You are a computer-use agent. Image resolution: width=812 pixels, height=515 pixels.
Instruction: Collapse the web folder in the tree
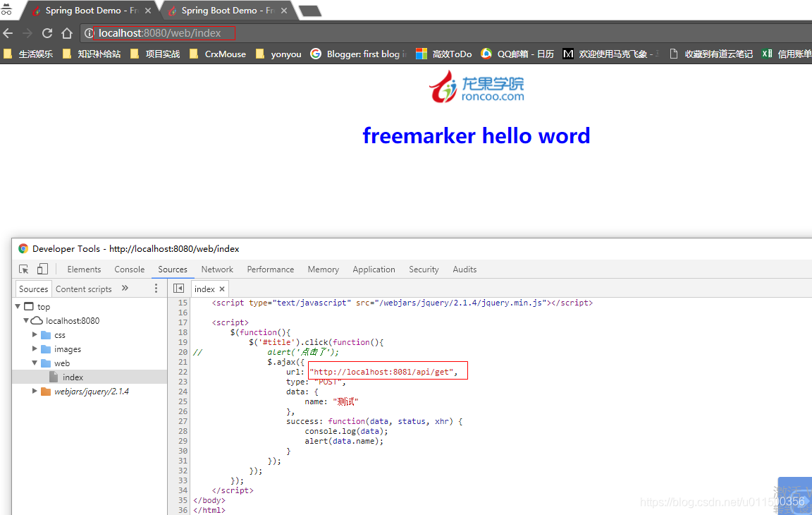point(34,363)
